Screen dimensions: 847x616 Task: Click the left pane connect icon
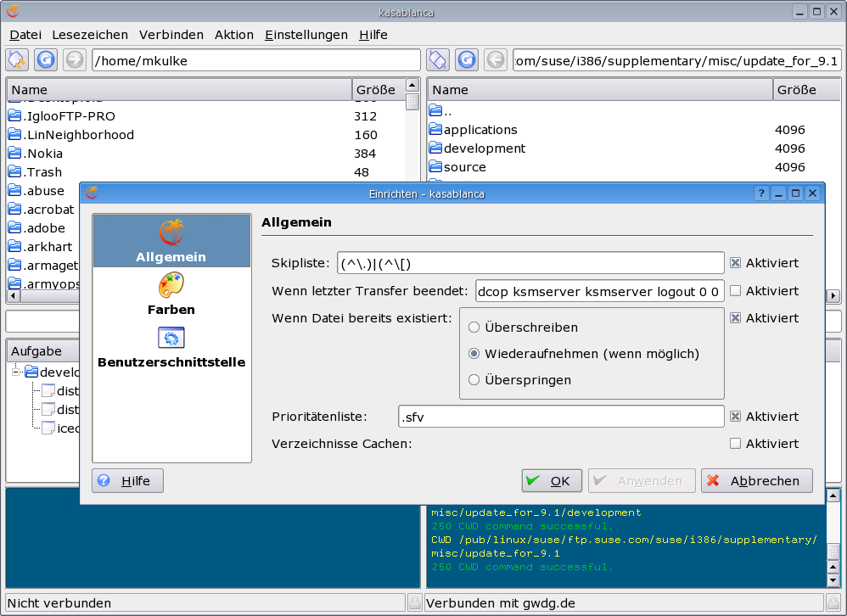coord(17,60)
